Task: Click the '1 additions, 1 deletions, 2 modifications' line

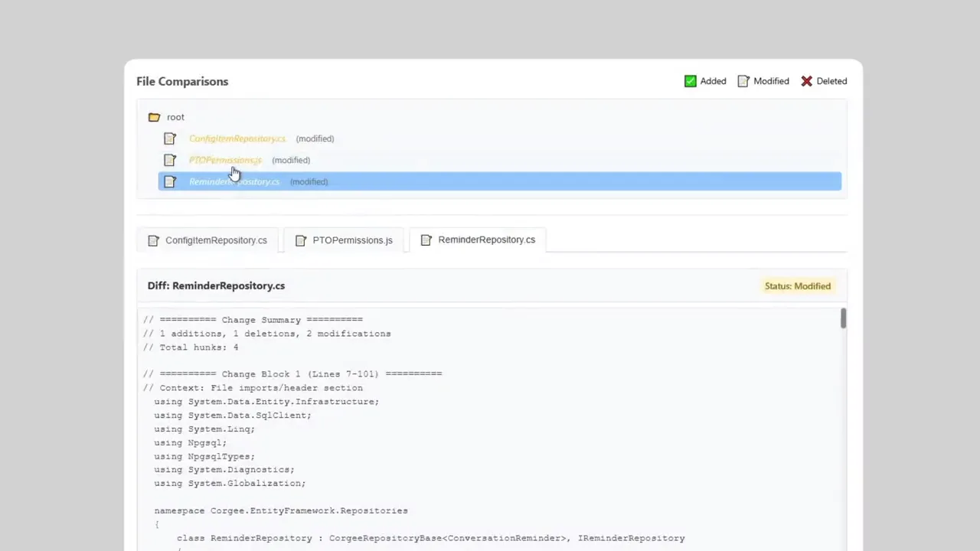Action: coord(266,334)
